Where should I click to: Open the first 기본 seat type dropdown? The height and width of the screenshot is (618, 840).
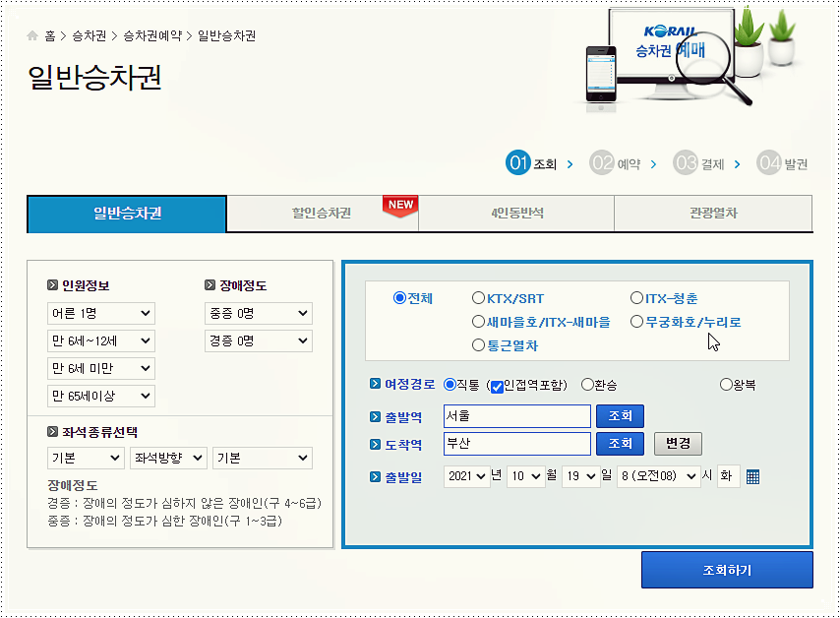tap(86, 458)
